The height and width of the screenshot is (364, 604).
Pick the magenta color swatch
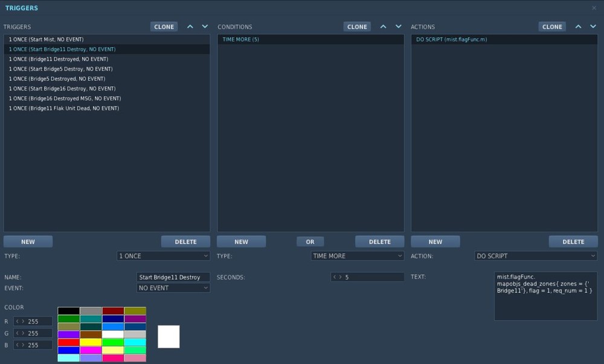[91, 350]
